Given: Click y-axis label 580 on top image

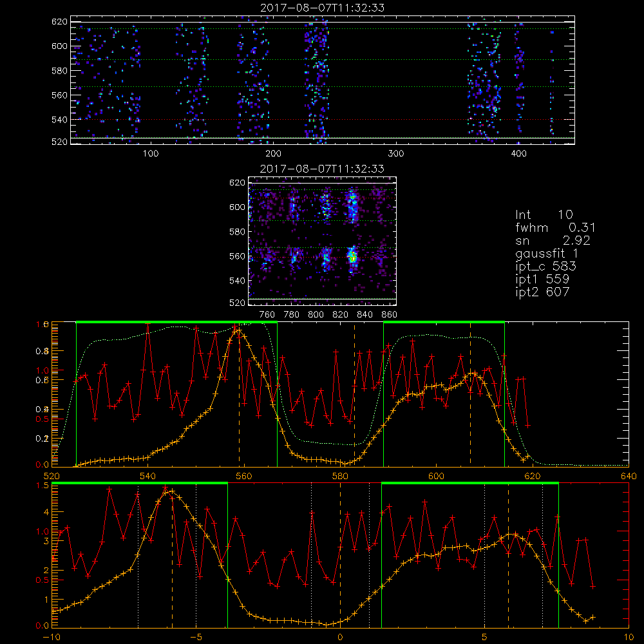Looking at the screenshot, I should 59,71.
